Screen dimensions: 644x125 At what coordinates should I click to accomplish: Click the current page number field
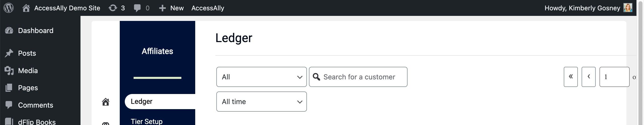click(x=614, y=77)
